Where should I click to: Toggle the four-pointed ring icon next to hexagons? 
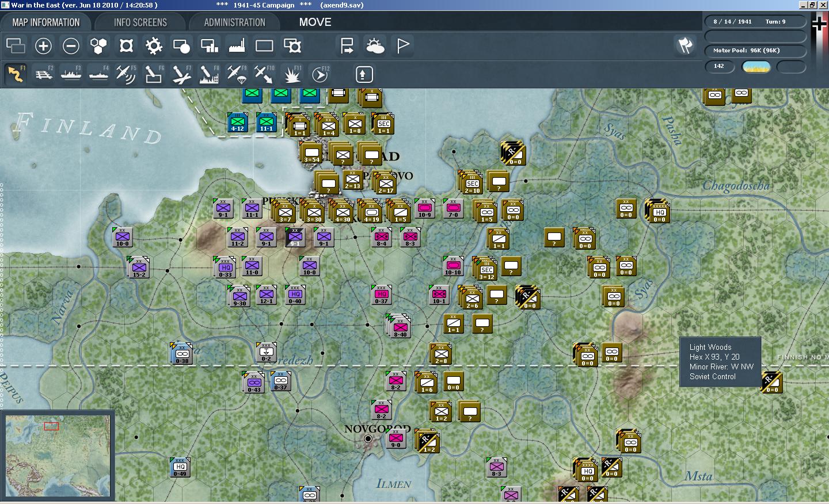126,45
